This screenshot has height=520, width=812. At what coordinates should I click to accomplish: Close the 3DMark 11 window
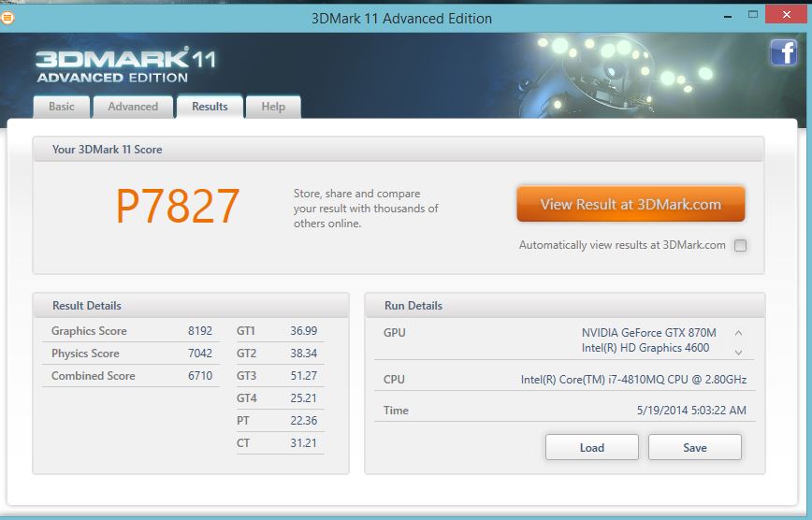click(786, 15)
